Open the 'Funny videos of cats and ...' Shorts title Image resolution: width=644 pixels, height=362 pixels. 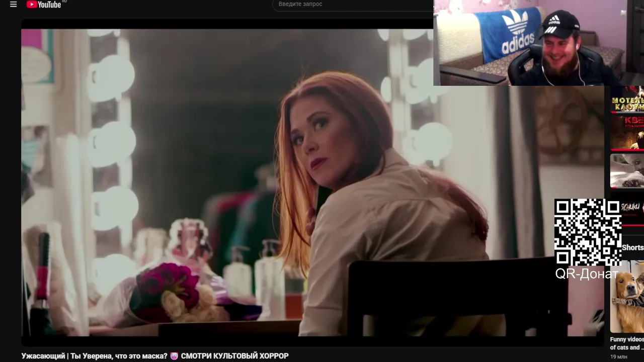627,343
